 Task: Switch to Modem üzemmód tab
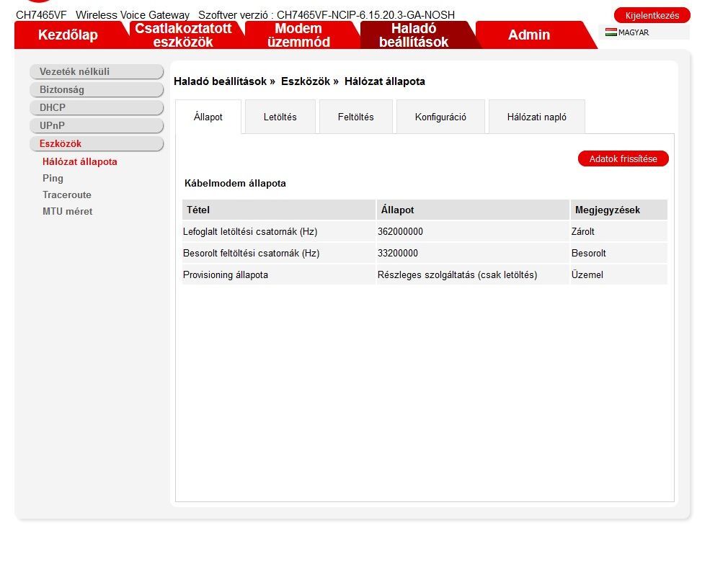(x=298, y=35)
